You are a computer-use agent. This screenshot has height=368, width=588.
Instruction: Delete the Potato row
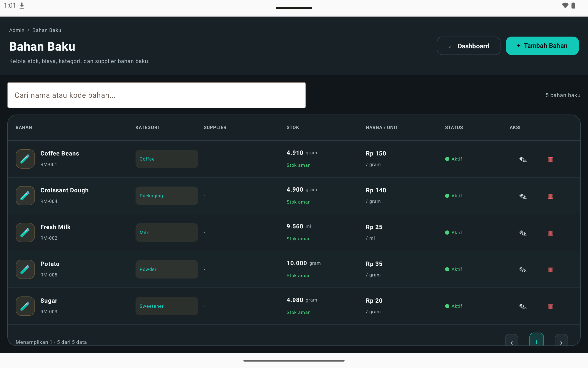click(x=550, y=270)
